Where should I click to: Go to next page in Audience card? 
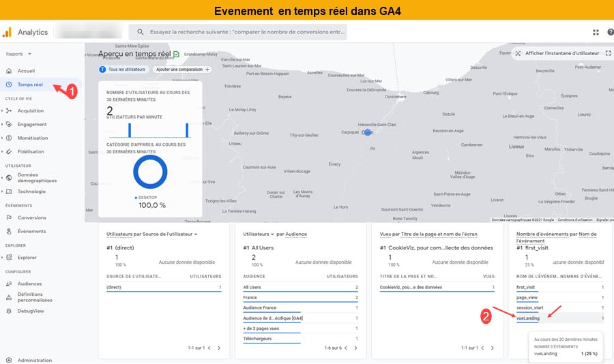355,348
